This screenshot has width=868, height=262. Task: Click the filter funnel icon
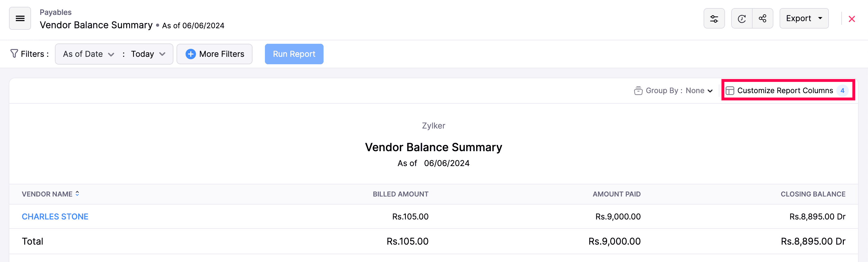[14, 54]
